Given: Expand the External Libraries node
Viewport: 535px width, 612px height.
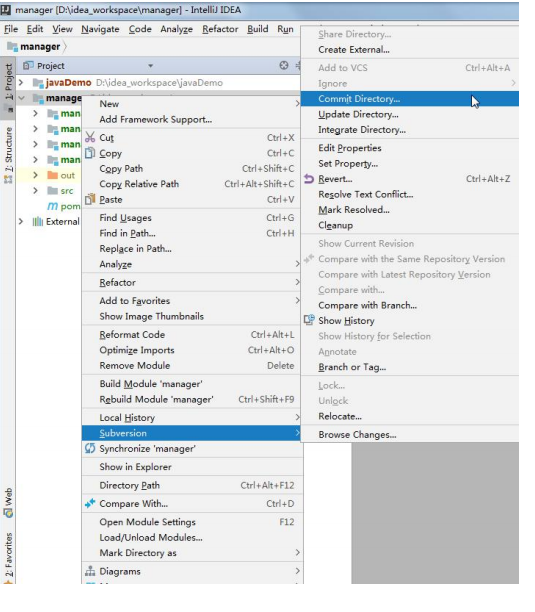Looking at the screenshot, I should click(21, 222).
